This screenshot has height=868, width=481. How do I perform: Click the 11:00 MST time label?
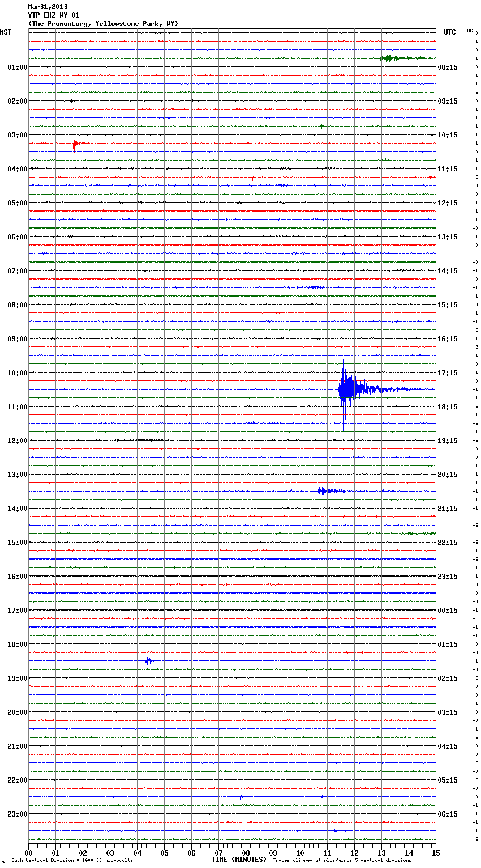(x=17, y=407)
